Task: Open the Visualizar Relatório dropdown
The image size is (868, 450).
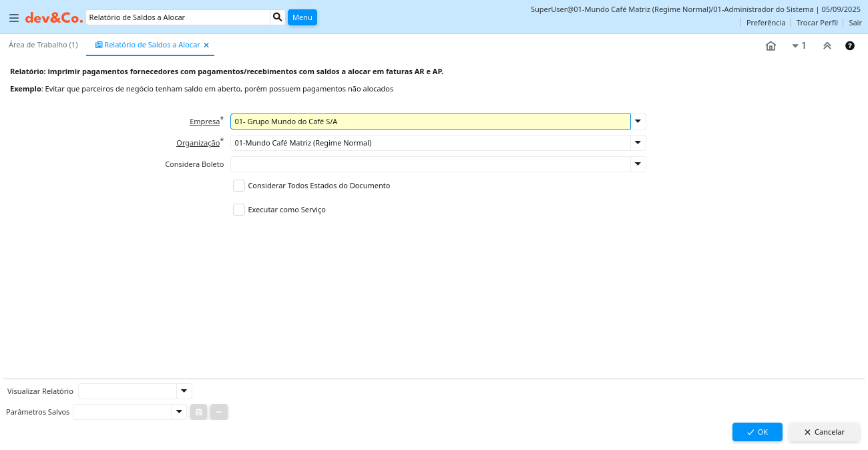Action: [x=184, y=391]
